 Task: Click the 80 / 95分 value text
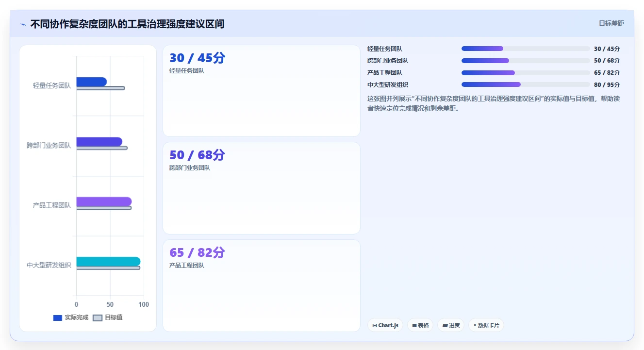(x=607, y=85)
